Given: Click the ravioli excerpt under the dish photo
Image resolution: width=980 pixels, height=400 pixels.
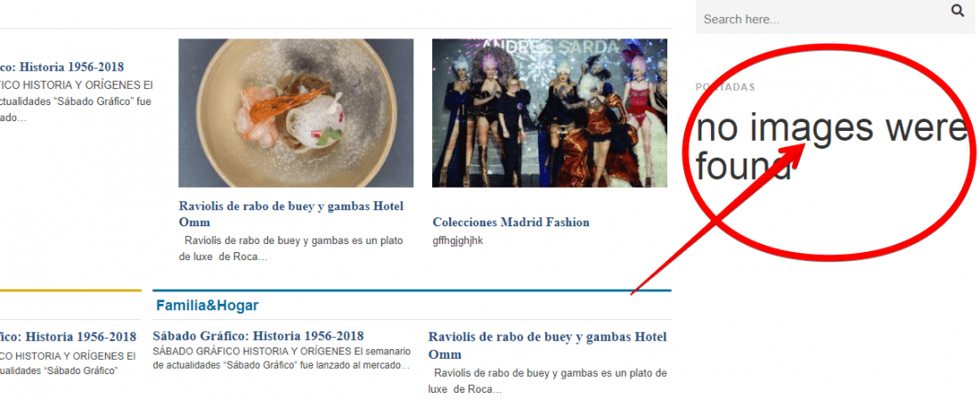Looking at the screenshot, I should click(x=290, y=249).
